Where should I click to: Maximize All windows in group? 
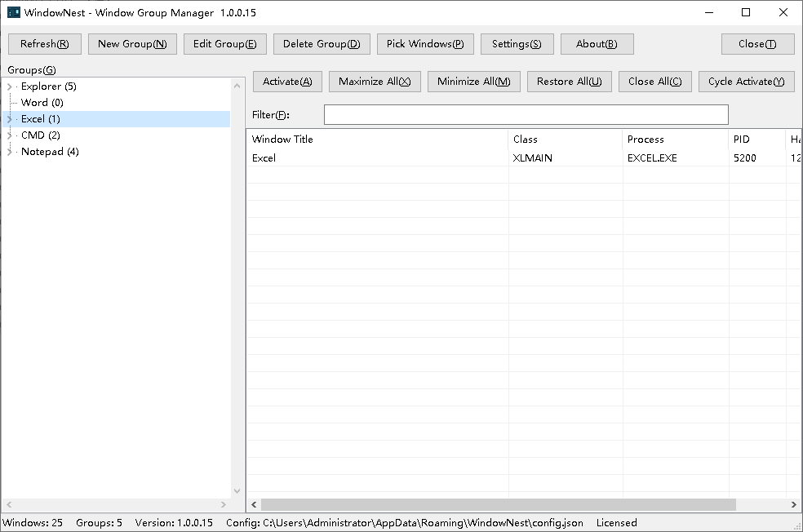point(375,82)
